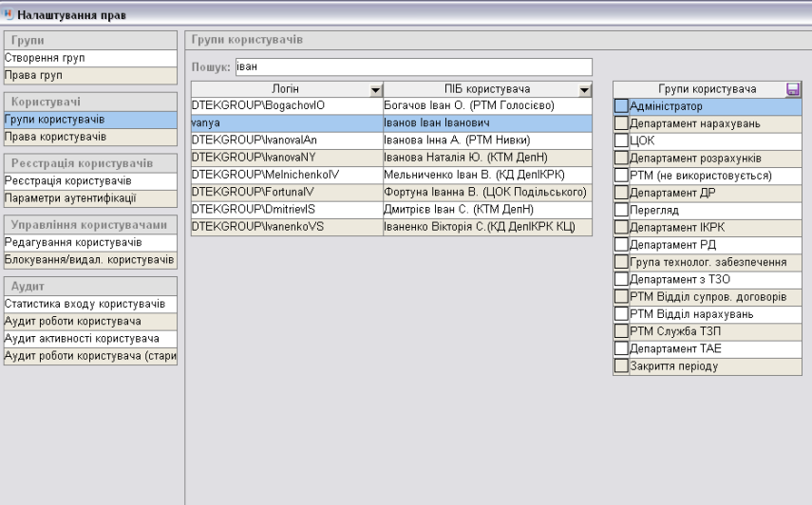812x505 pixels.
Task: Open the Логін column filter dropdown
Action: [375, 89]
